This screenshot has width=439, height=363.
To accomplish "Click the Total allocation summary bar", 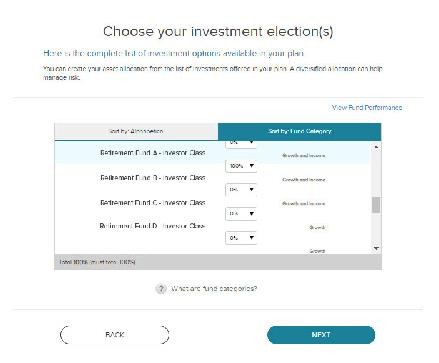I will tap(218, 262).
